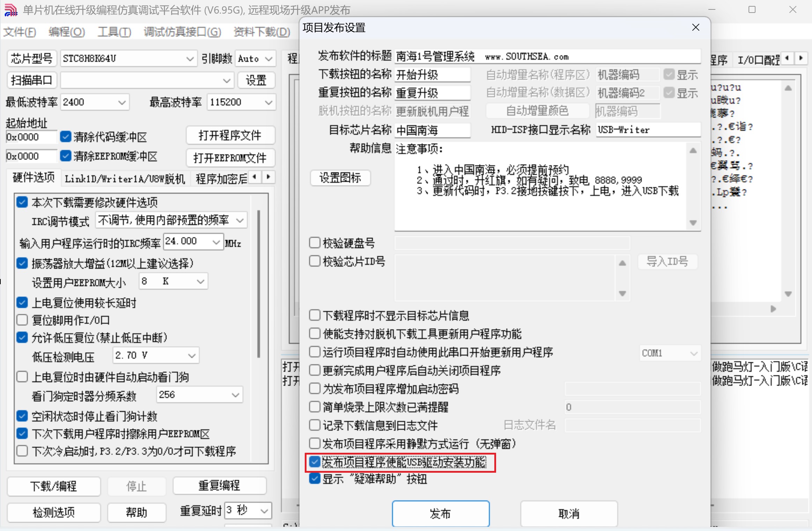The image size is (812, 531).
Task: Click the 芯片型号 button
Action: 31,58
